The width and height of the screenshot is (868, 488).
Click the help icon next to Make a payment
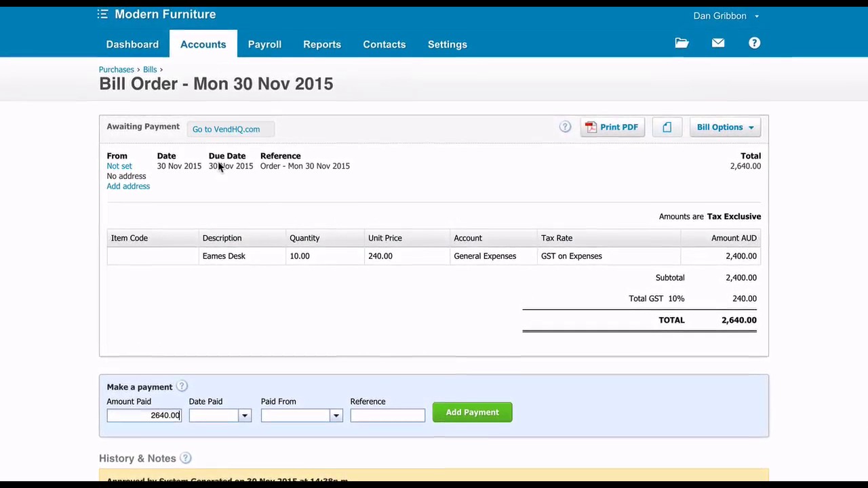click(182, 386)
